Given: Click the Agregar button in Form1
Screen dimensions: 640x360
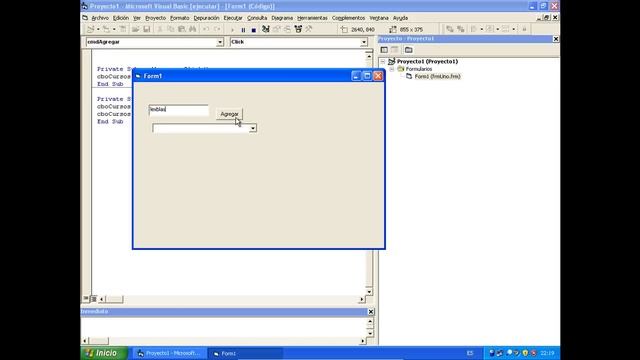Looking at the screenshot, I should [x=229, y=114].
